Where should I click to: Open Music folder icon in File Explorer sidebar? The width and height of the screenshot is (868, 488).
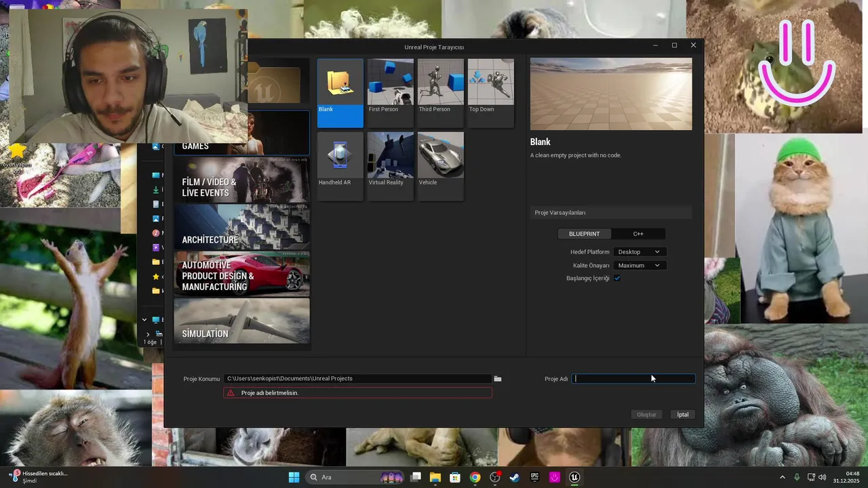pyautogui.click(x=156, y=233)
